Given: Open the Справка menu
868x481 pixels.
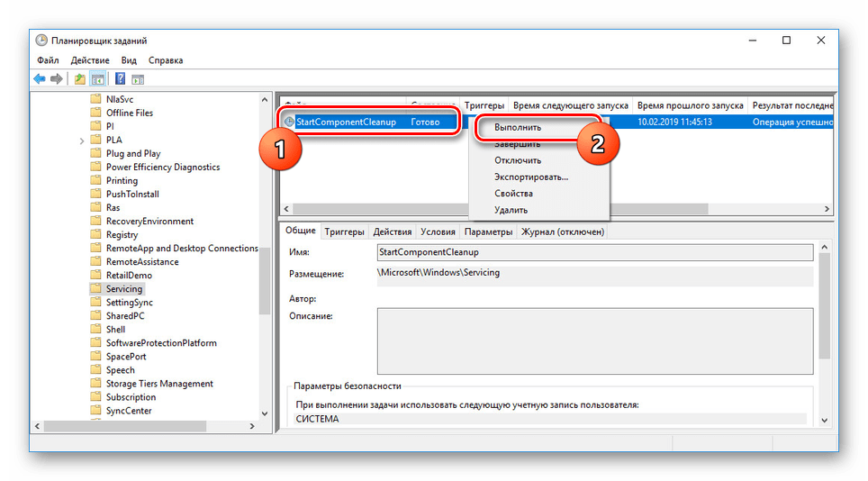Looking at the screenshot, I should (x=166, y=60).
